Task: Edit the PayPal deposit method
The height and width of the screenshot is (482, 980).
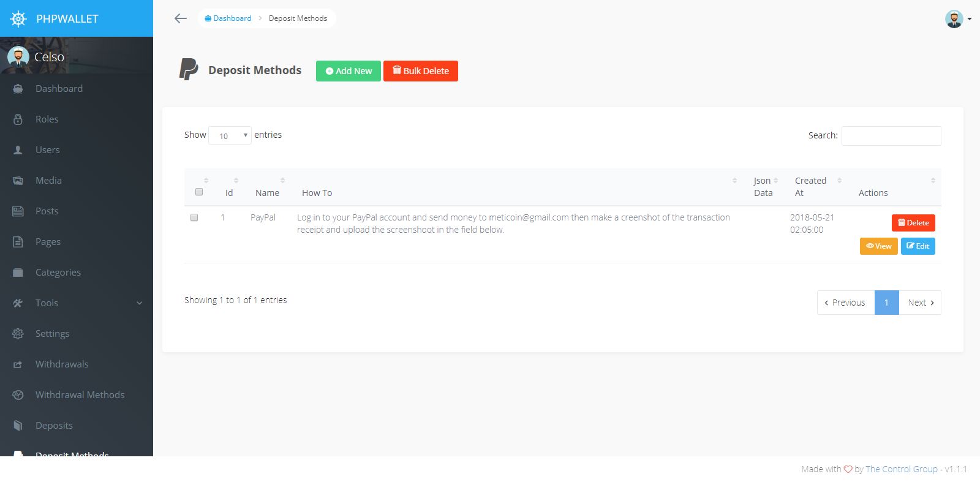Action: click(918, 246)
